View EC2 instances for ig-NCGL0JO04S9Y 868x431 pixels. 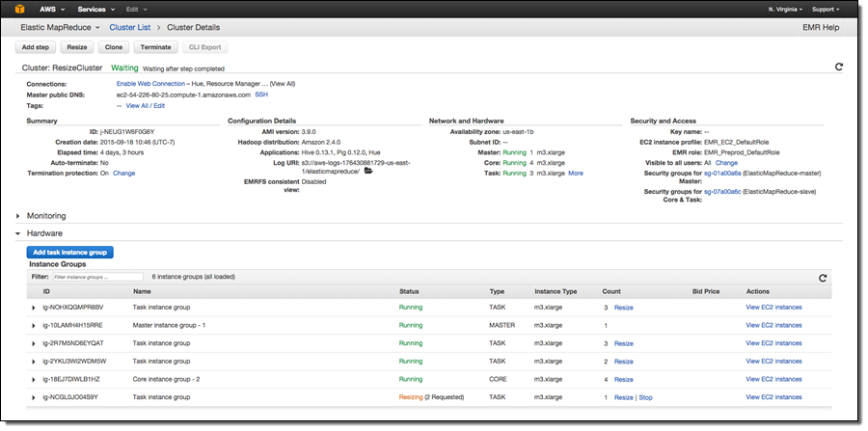coord(773,396)
